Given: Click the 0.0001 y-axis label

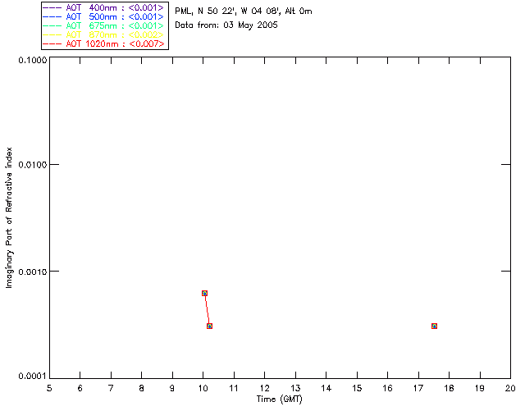Looking at the screenshot, I should click(33, 377).
